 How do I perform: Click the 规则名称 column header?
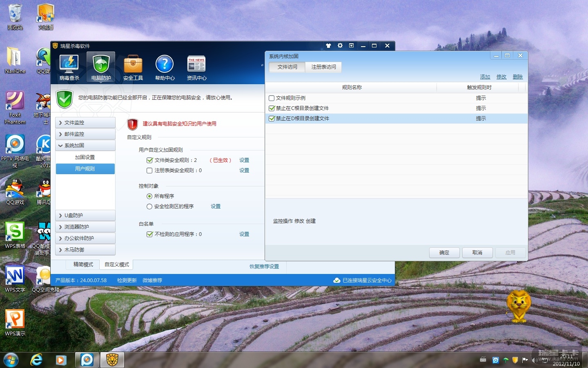point(352,88)
